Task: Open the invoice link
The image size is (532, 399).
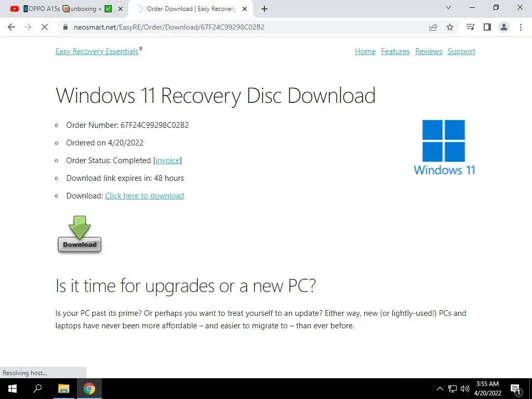Action: tap(168, 161)
